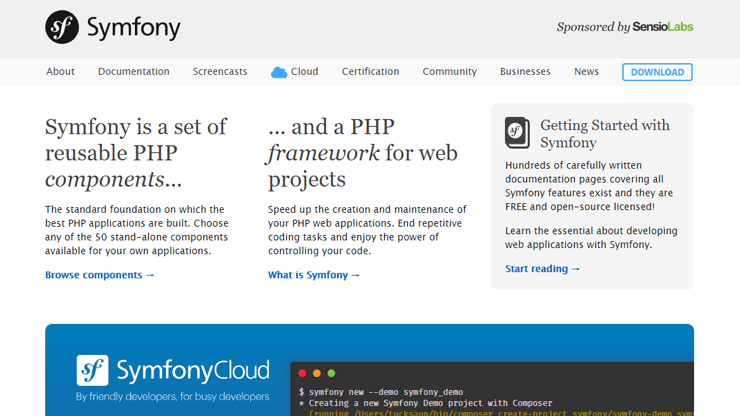
Task: Open the News navigation item
Action: 587,71
